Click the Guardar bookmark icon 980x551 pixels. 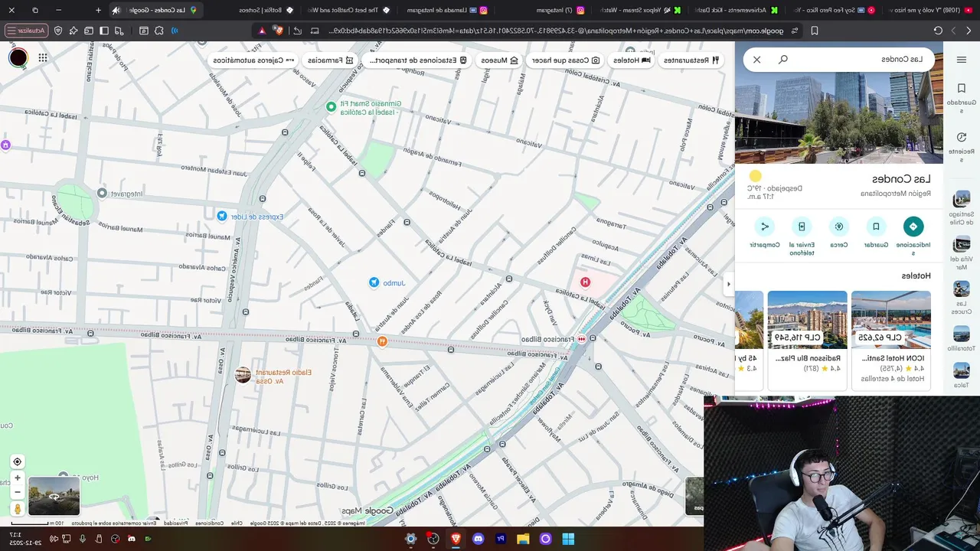click(x=876, y=227)
